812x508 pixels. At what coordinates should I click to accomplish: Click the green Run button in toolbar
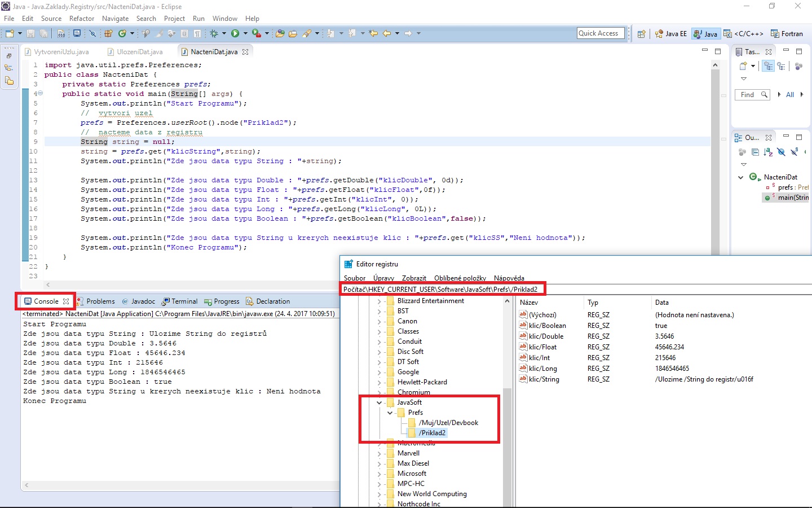[235, 34]
